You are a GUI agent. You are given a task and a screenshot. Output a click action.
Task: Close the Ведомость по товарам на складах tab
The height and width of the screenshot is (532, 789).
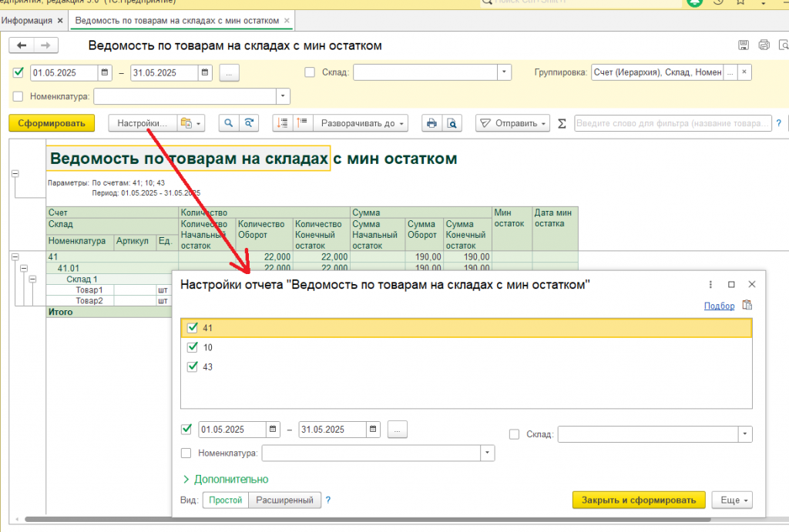pyautogui.click(x=287, y=21)
